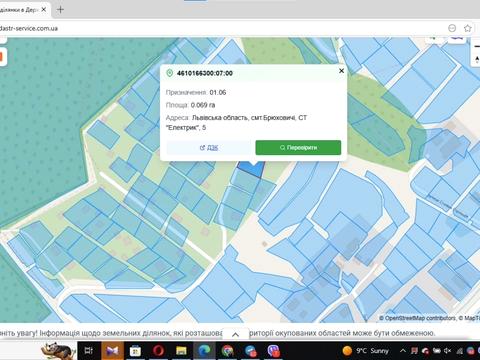Open the purple app in taskbar
This screenshot has width=480, height=360.
112,351
